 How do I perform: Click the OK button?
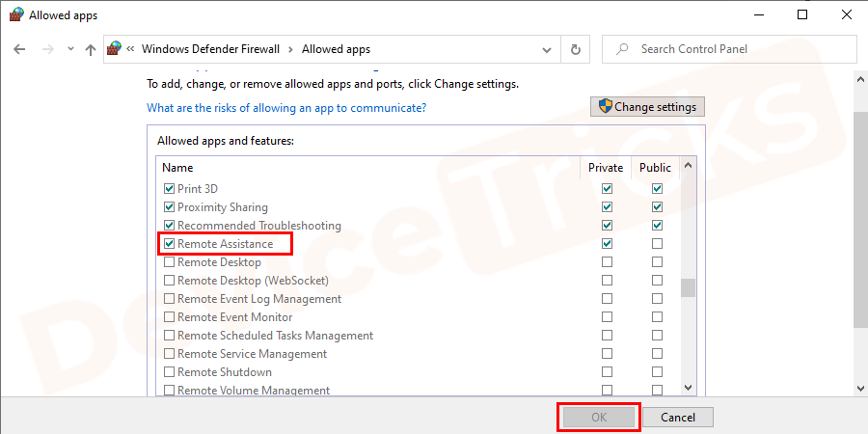point(599,418)
